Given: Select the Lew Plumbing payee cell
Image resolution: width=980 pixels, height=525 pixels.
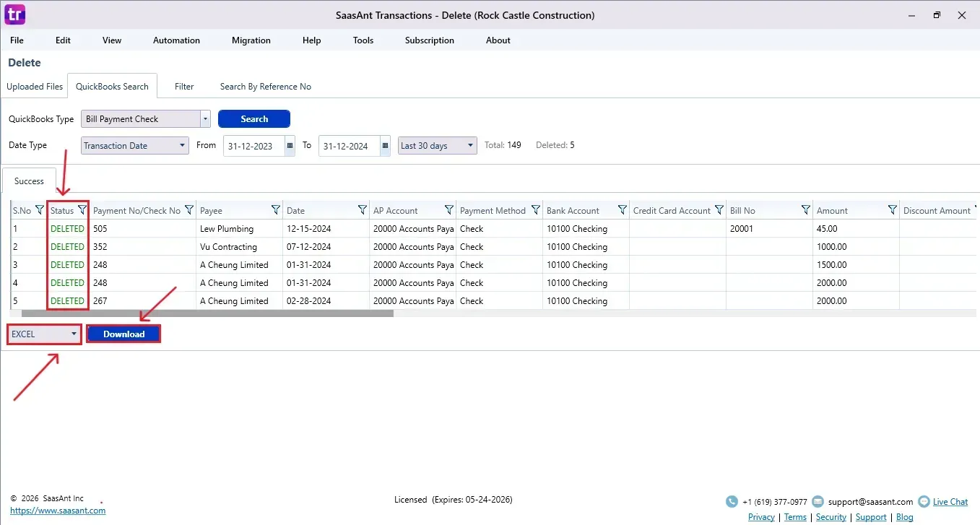Looking at the screenshot, I should tap(239, 228).
